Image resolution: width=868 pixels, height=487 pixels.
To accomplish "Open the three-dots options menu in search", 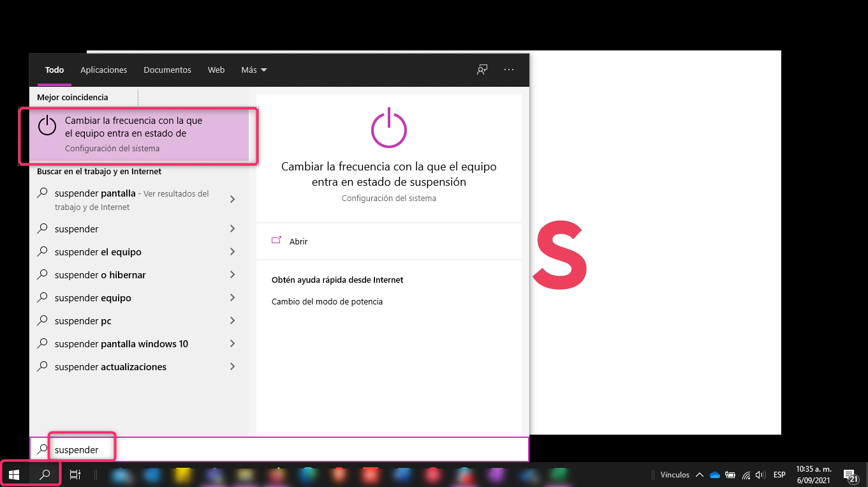I will pyautogui.click(x=509, y=70).
